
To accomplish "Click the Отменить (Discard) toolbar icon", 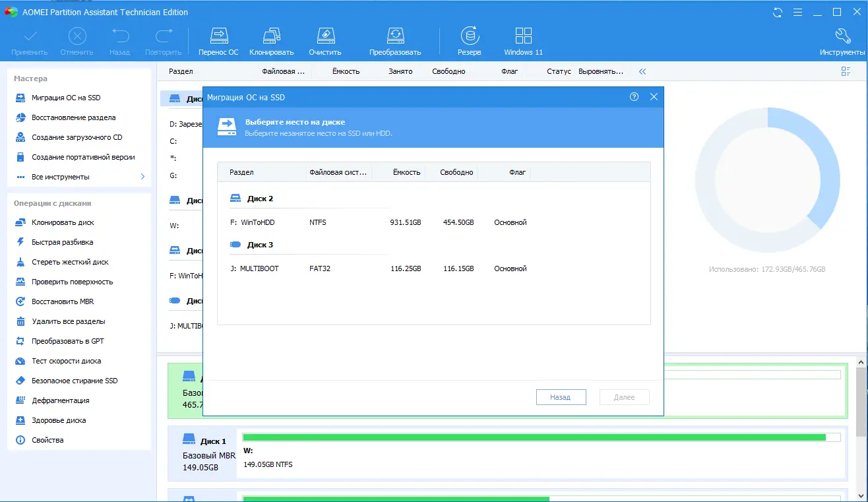I will [77, 42].
